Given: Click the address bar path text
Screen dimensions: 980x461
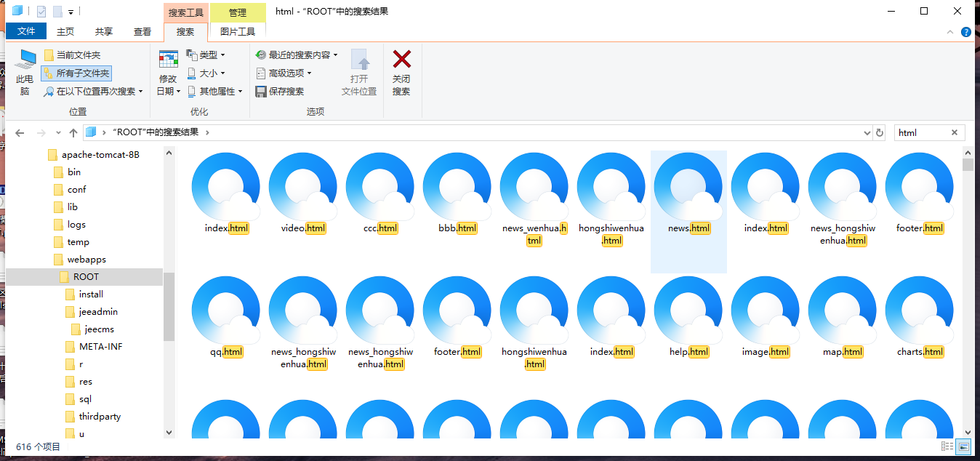Looking at the screenshot, I should [x=156, y=132].
